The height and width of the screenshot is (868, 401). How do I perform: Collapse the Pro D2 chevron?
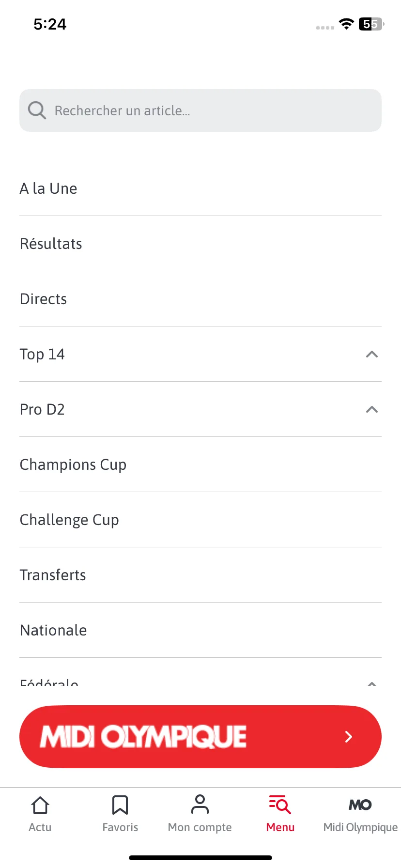[x=372, y=409]
